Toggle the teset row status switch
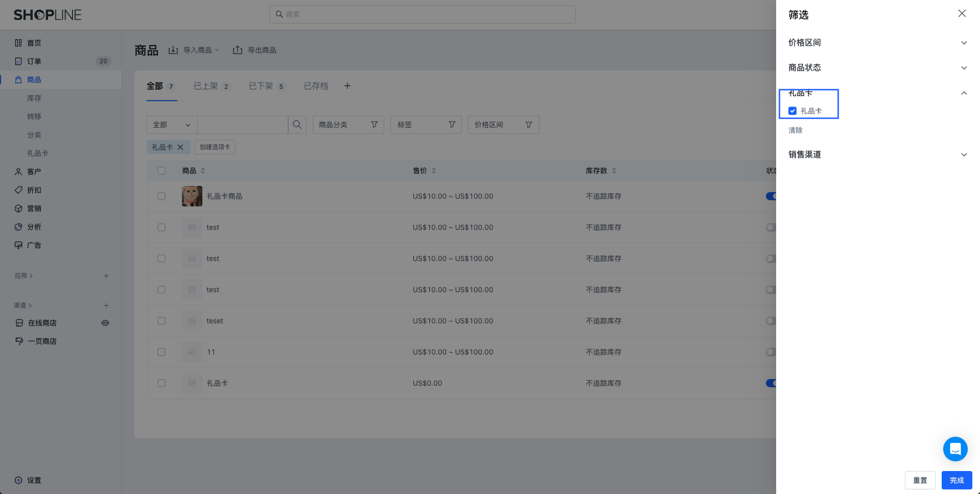Screen dimensions: 980x494 771,321
